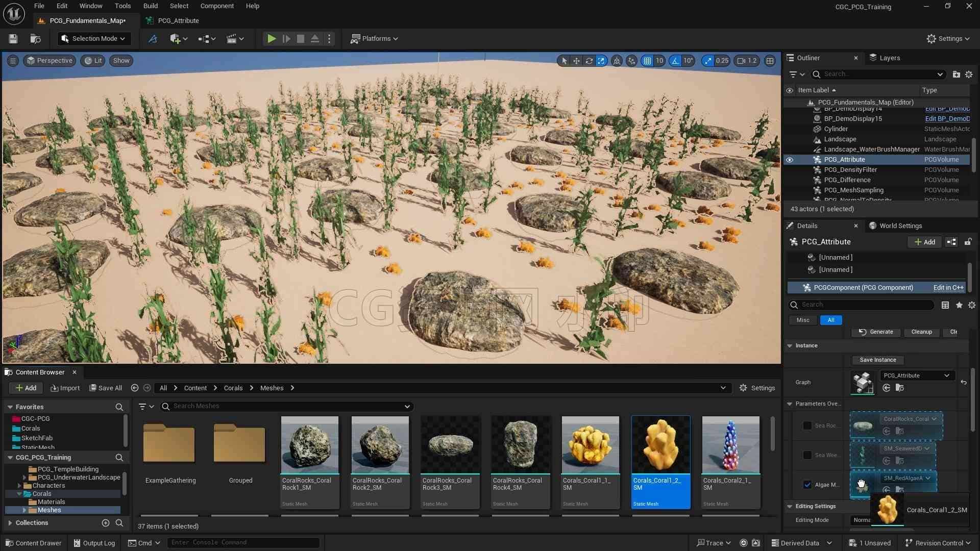
Task: Click the Stop simulation button
Action: click(x=301, y=39)
